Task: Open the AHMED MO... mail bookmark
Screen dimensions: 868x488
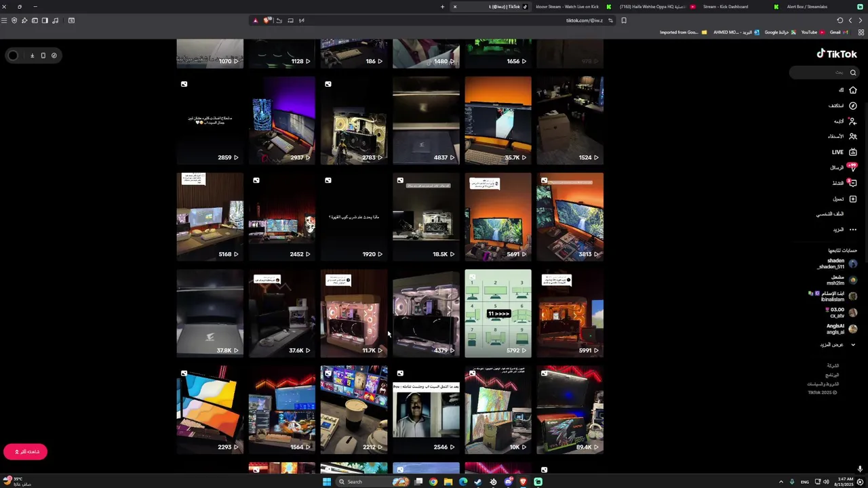Action: pyautogui.click(x=736, y=32)
